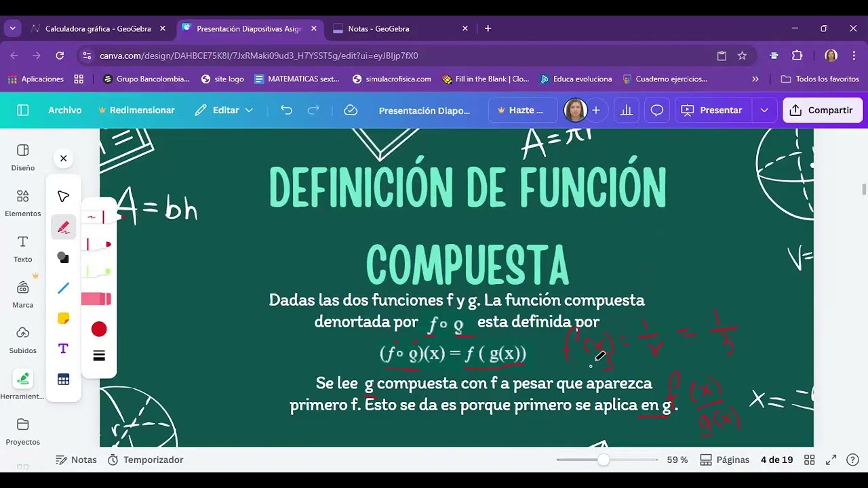
Task: Reload the current page
Action: pos(60,56)
